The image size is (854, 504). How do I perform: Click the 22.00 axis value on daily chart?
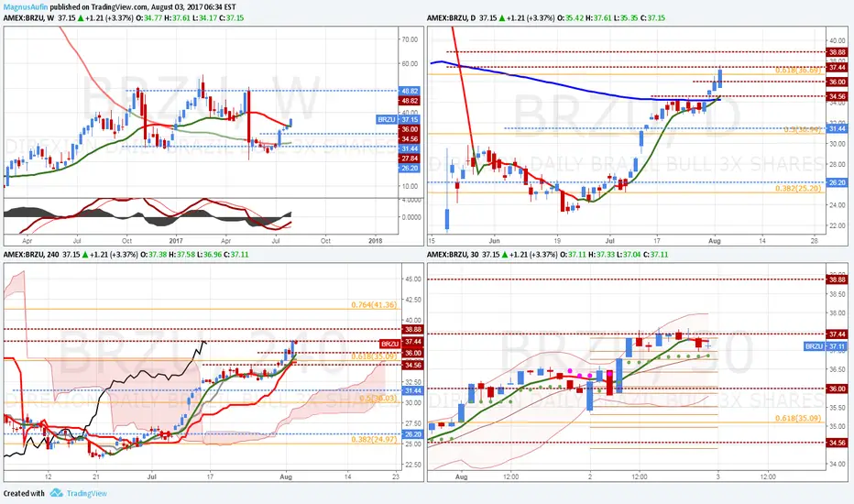coord(838,225)
